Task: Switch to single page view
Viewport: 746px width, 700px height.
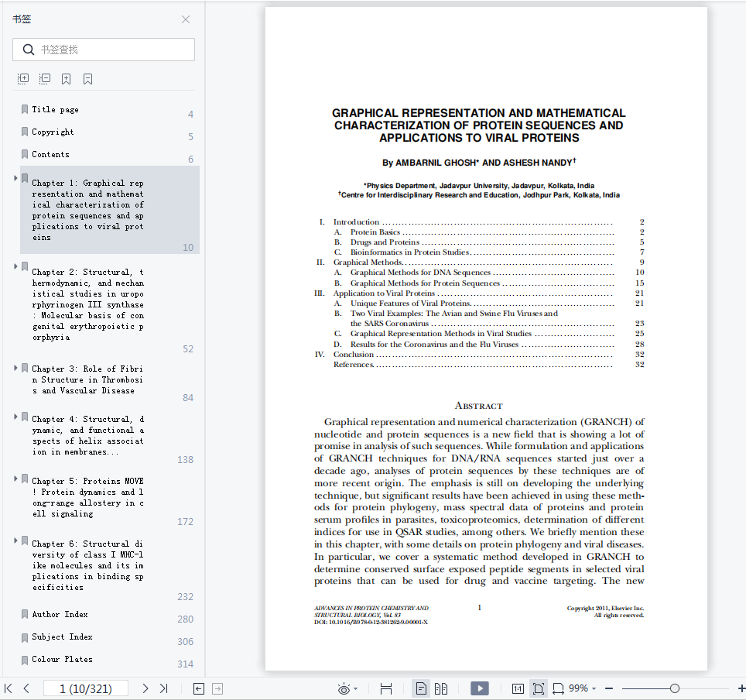Action: 421,688
